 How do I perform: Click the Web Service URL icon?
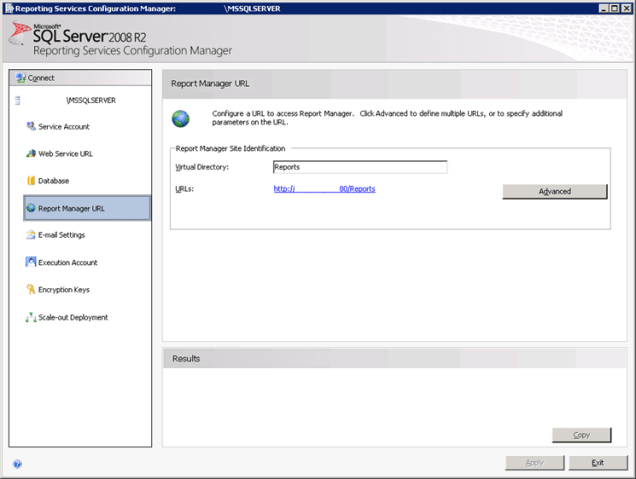(30, 154)
